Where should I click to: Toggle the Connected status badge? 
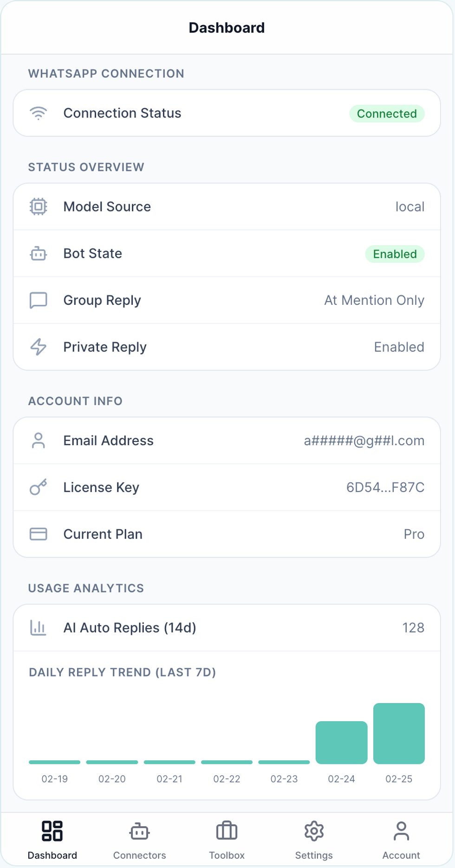click(387, 114)
